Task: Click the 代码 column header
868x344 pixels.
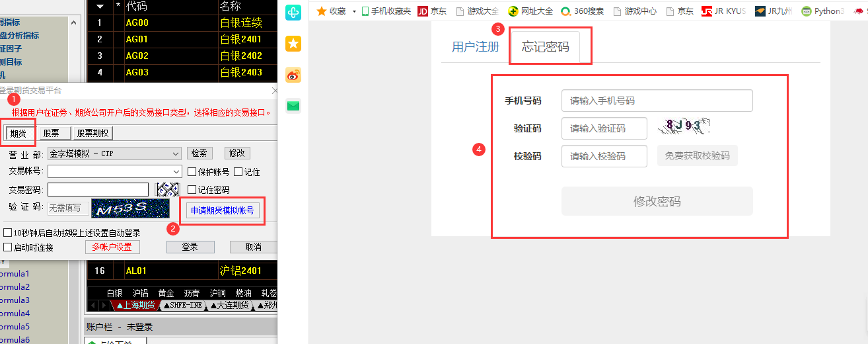Action: coord(136,7)
